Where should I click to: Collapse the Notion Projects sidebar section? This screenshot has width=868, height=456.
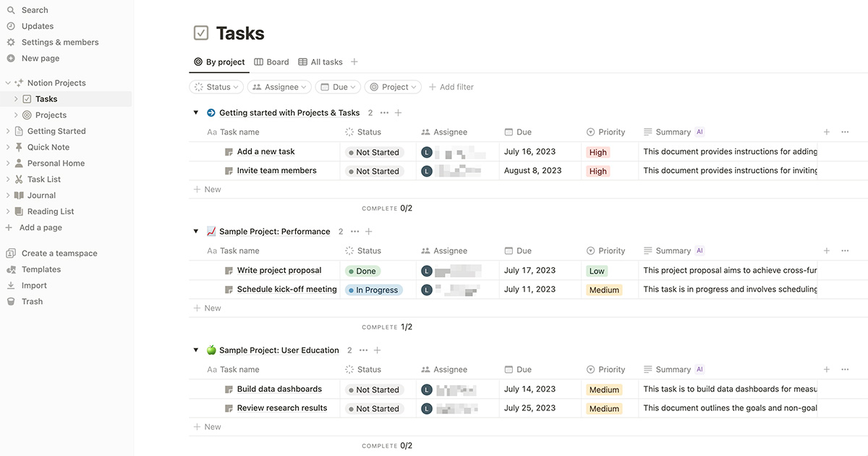(x=8, y=83)
